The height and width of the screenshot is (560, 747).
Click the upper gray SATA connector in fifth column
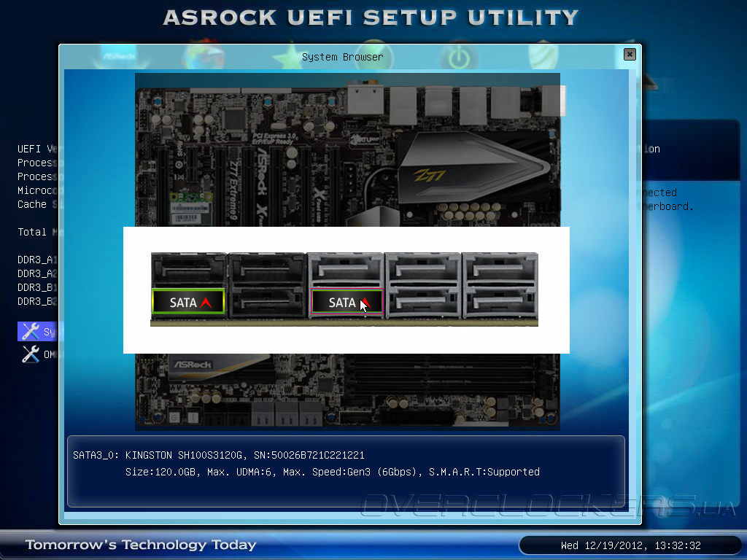point(500,270)
